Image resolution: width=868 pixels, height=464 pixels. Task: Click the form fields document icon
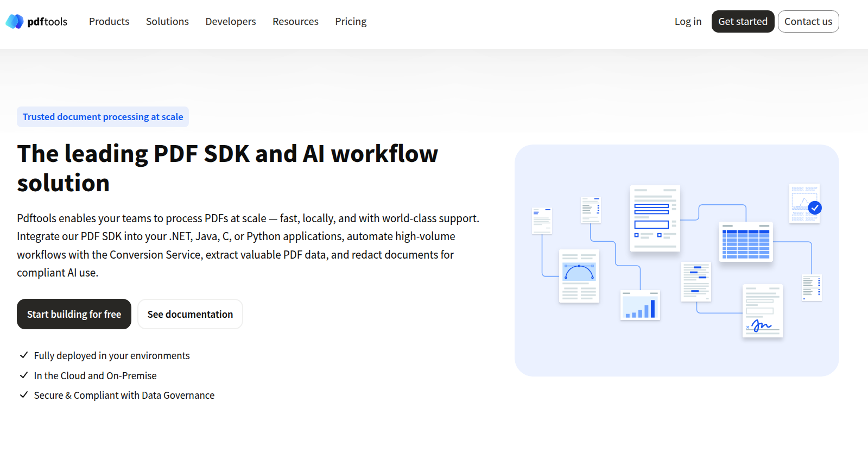pyautogui.click(x=655, y=218)
